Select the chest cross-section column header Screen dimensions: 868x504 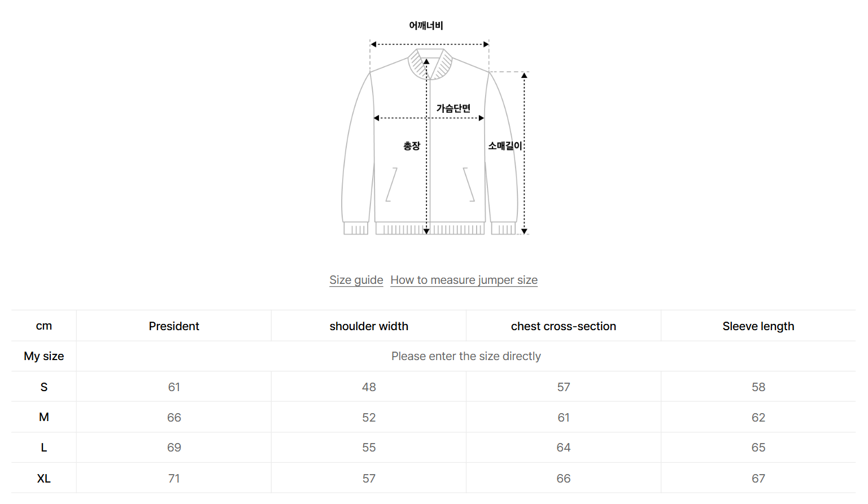pos(564,326)
